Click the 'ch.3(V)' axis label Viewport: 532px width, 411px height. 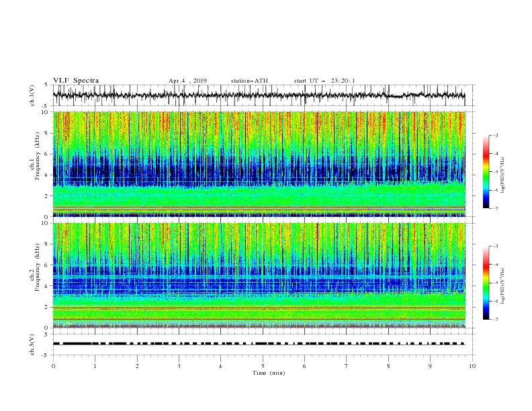[32, 345]
